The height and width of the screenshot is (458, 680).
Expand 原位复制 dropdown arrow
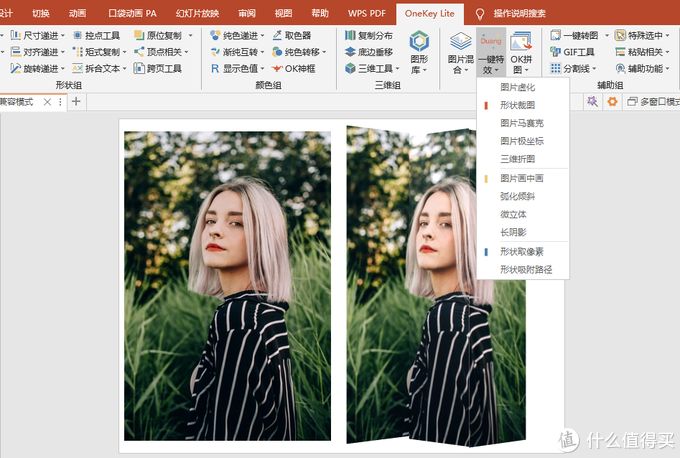coord(190,36)
